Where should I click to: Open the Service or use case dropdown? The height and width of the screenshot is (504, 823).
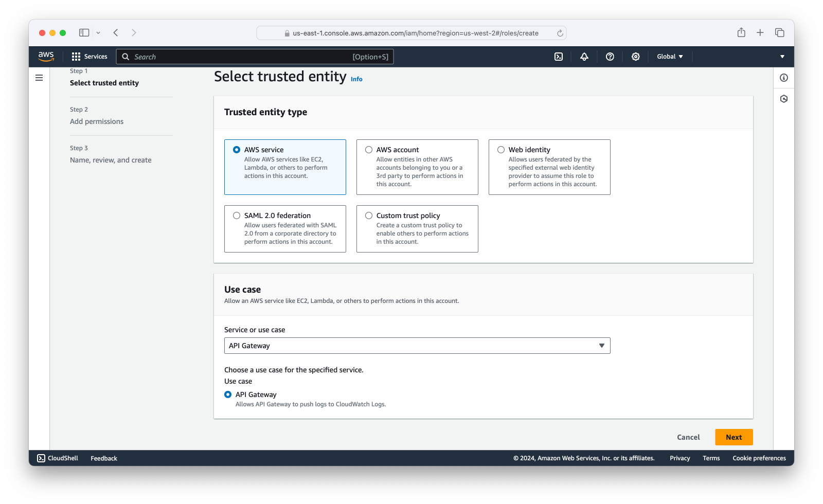pos(417,346)
